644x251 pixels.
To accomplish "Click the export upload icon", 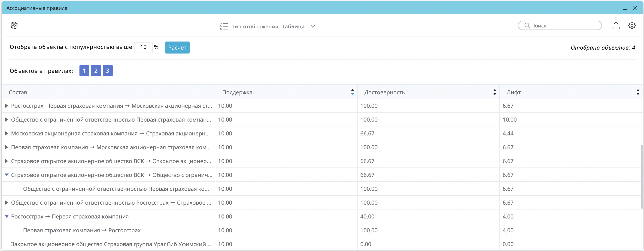I will pos(616,25).
